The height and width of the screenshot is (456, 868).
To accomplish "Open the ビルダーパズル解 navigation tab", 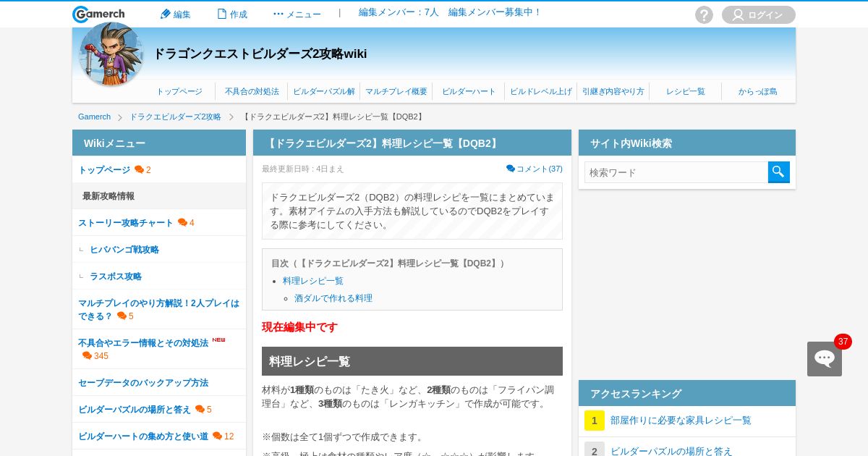I will coord(324,92).
